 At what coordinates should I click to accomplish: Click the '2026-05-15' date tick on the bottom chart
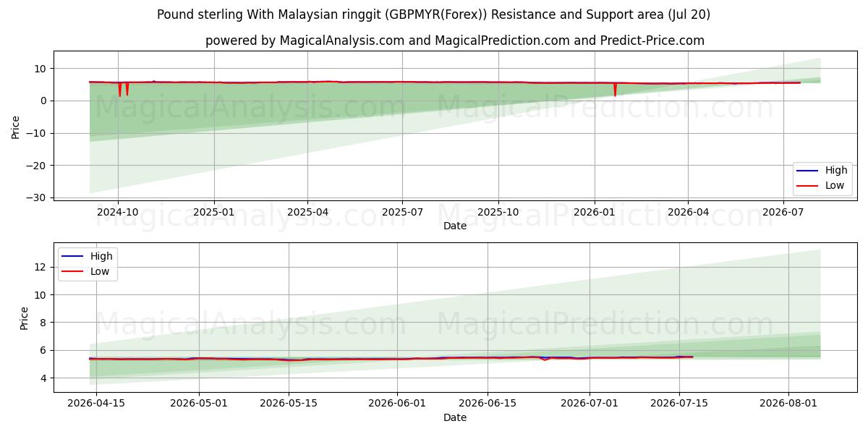point(289,404)
